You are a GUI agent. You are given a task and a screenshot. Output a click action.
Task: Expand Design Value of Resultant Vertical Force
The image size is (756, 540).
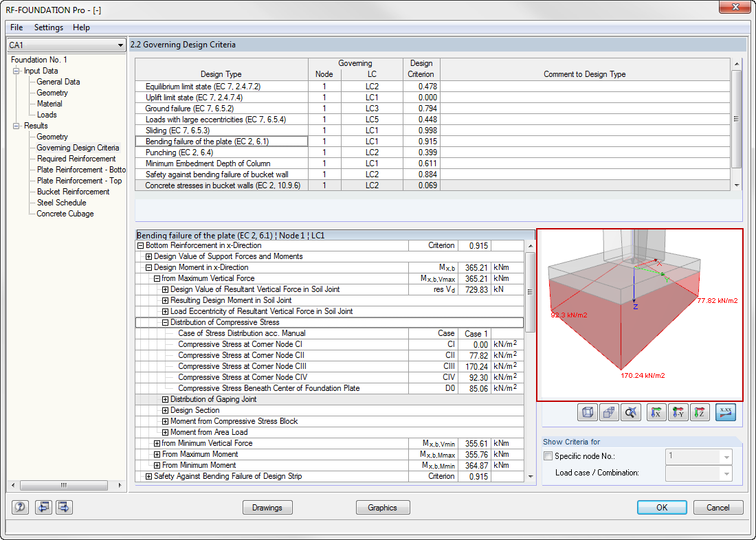166,290
